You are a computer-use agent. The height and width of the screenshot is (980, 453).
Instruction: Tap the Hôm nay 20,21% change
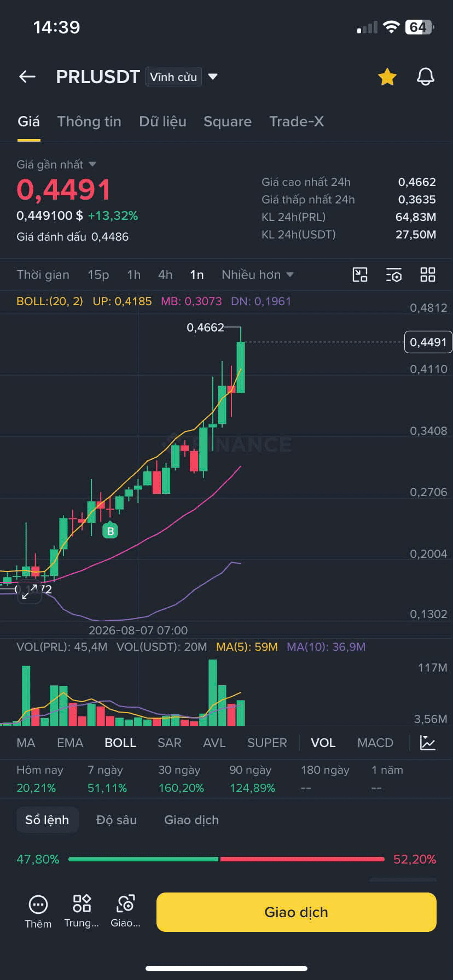40,779
